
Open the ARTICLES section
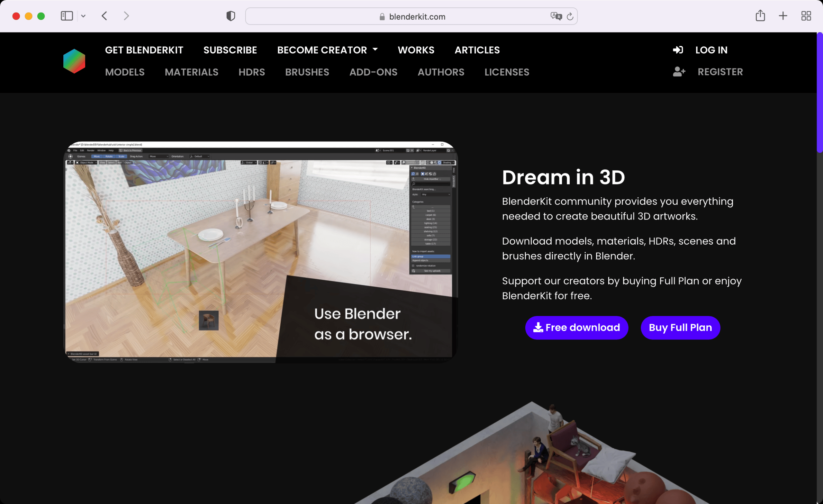point(477,50)
